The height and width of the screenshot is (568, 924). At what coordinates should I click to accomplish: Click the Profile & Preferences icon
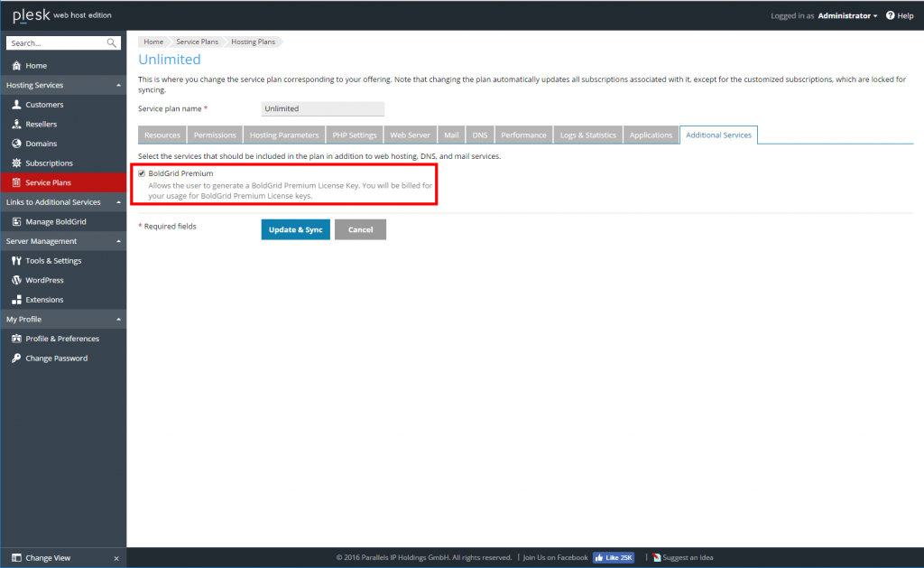(x=16, y=339)
